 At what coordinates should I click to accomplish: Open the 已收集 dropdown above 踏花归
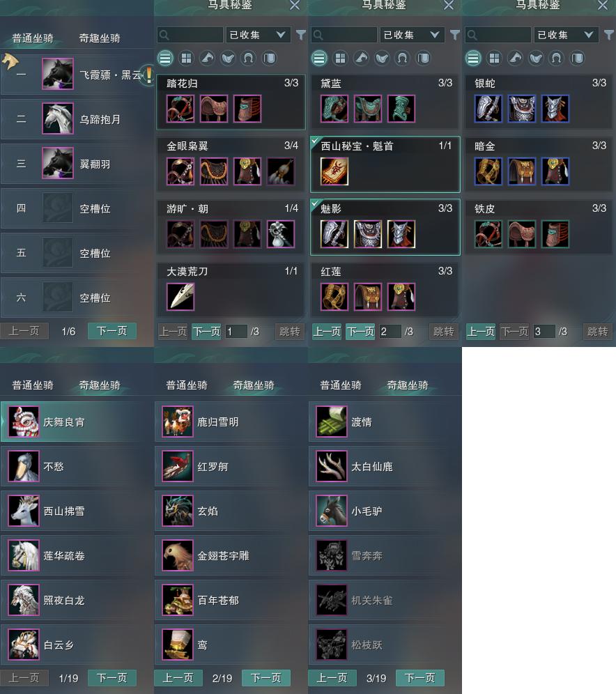(x=258, y=35)
